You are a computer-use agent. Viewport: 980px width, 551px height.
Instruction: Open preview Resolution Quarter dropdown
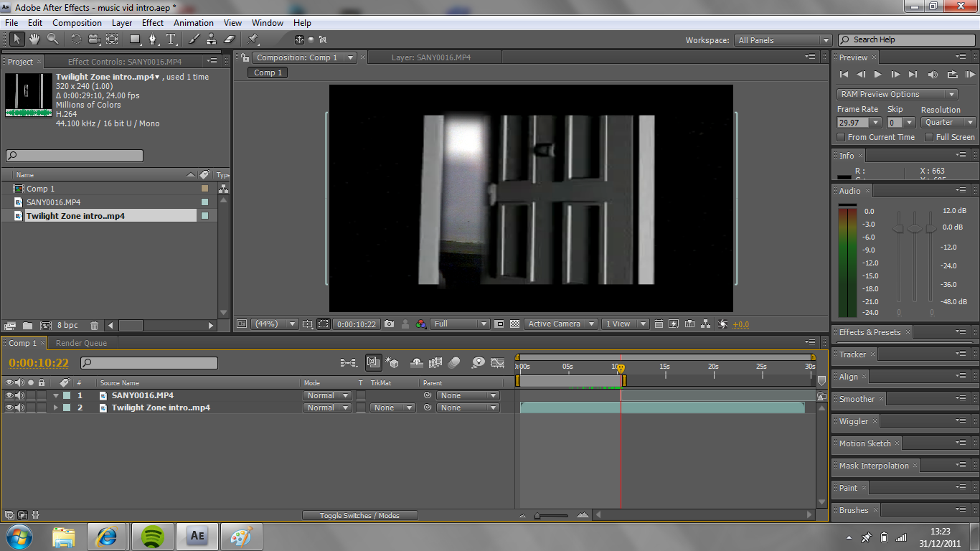coord(948,122)
